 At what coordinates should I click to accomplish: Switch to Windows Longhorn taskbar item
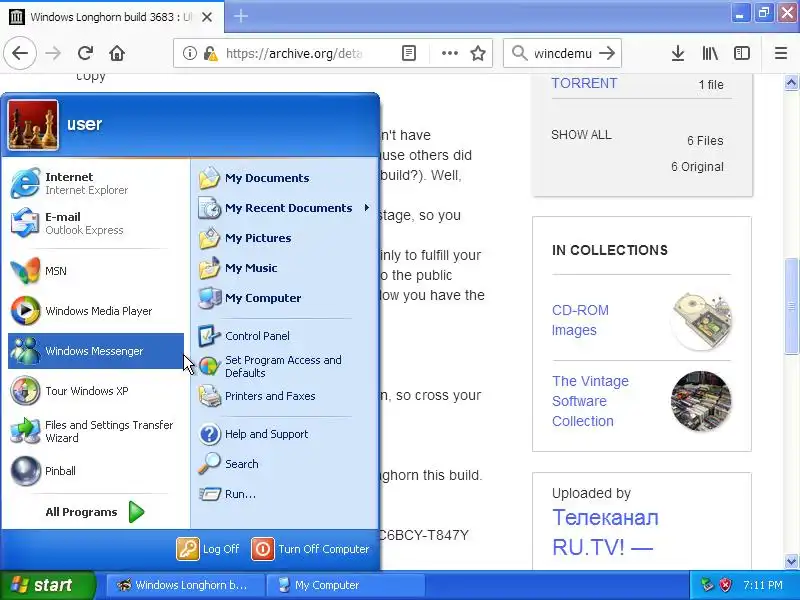(x=185, y=585)
